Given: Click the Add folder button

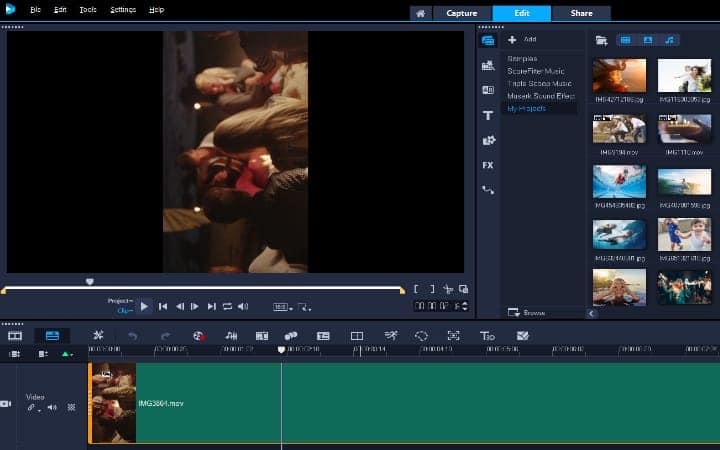Looking at the screenshot, I should [x=522, y=40].
